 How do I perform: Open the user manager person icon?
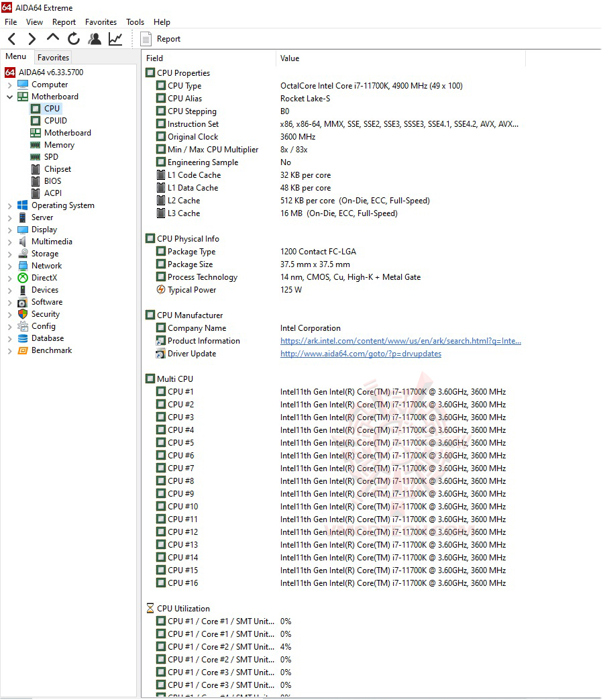pyautogui.click(x=94, y=39)
